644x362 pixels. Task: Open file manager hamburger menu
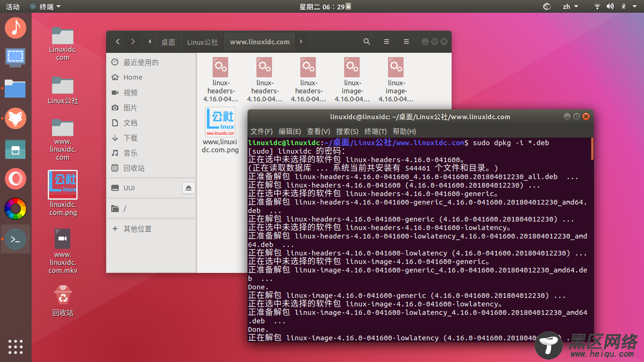point(406,42)
